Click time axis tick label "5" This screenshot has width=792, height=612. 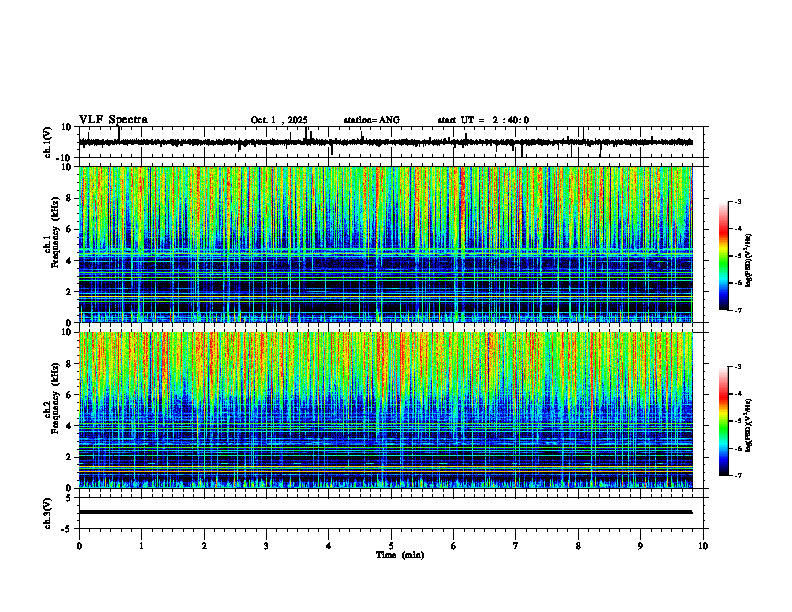tap(391, 546)
